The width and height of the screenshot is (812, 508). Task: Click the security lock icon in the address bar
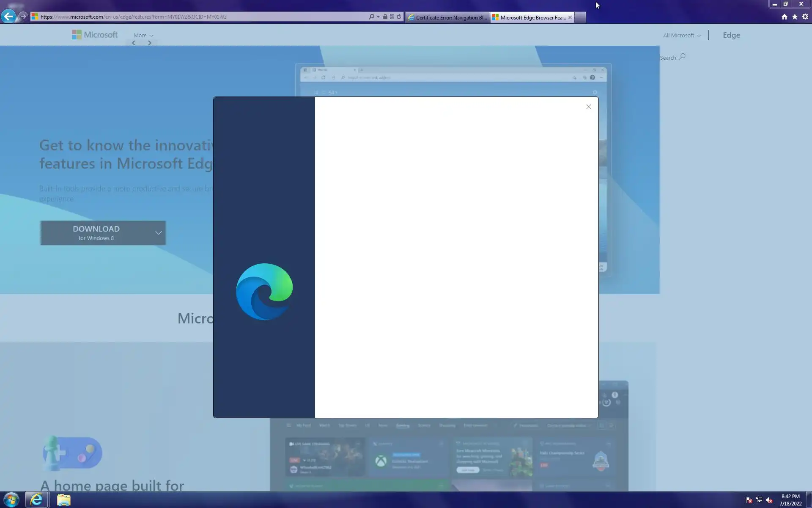(385, 17)
